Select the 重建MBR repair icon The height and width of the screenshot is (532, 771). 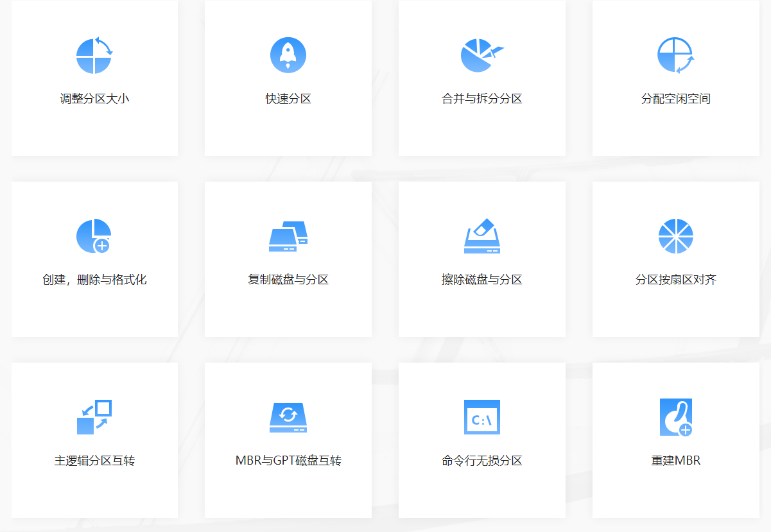(675, 416)
